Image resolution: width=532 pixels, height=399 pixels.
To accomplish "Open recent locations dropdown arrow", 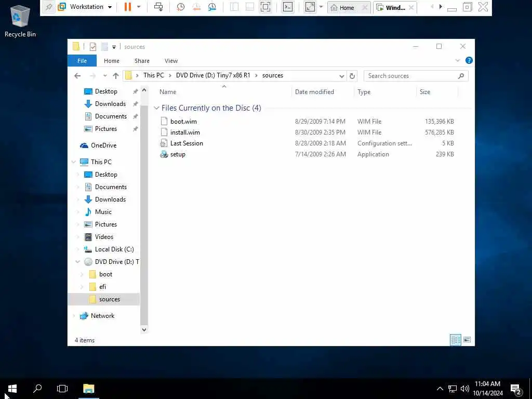I will pos(105,76).
